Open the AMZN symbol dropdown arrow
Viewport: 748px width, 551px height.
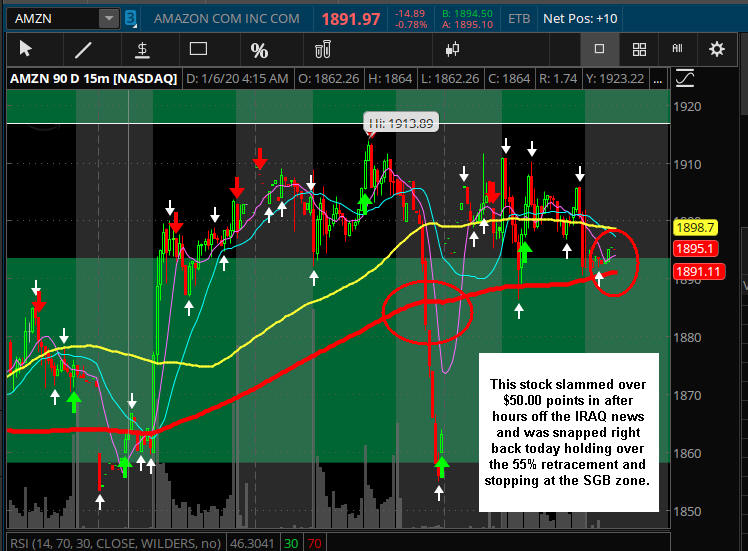pyautogui.click(x=109, y=19)
